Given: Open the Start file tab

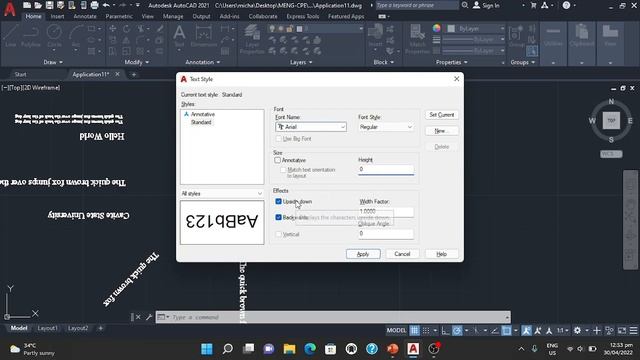Looking at the screenshot, I should 20,74.
